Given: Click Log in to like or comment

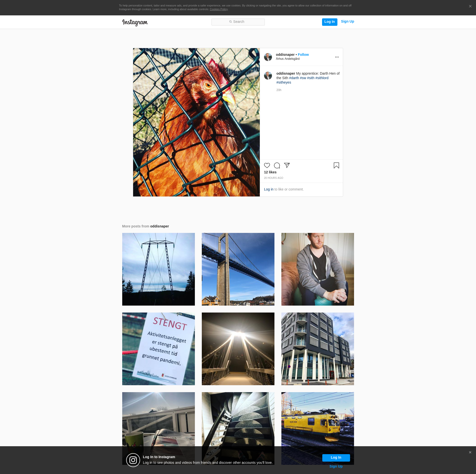Looking at the screenshot, I should point(268,189).
